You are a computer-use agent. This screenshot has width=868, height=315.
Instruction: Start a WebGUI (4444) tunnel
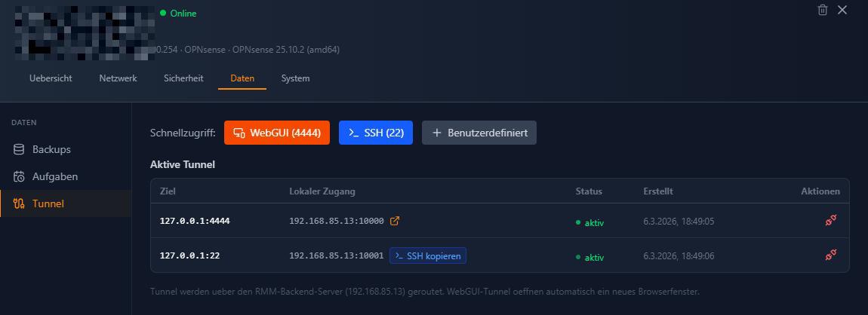pos(277,133)
